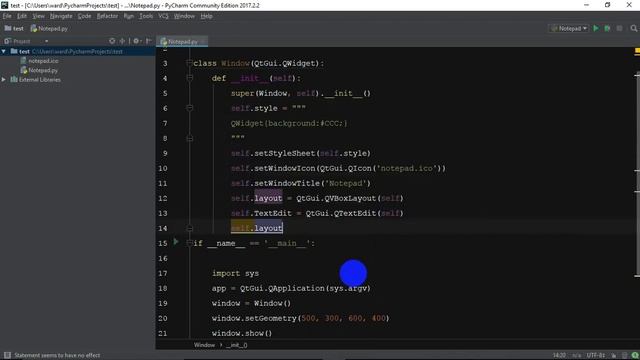The width and height of the screenshot is (640, 360).
Task: Open the Run menu
Action: click(129, 16)
